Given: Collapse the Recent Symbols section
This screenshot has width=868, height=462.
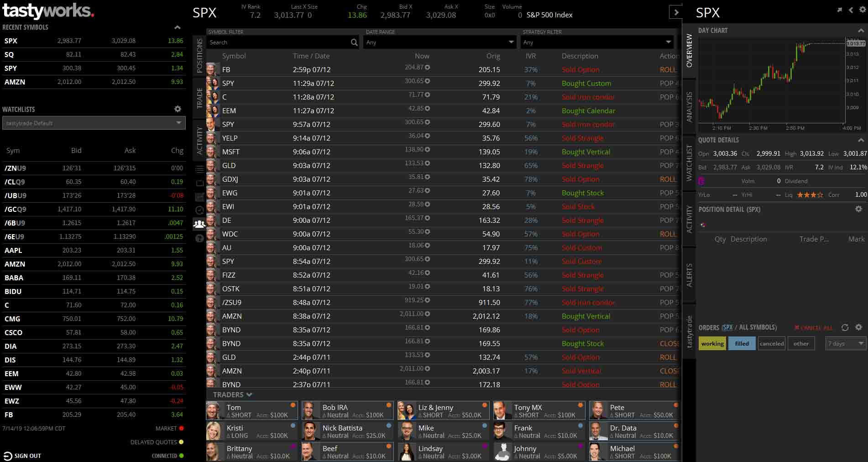Looking at the screenshot, I should coord(177,27).
